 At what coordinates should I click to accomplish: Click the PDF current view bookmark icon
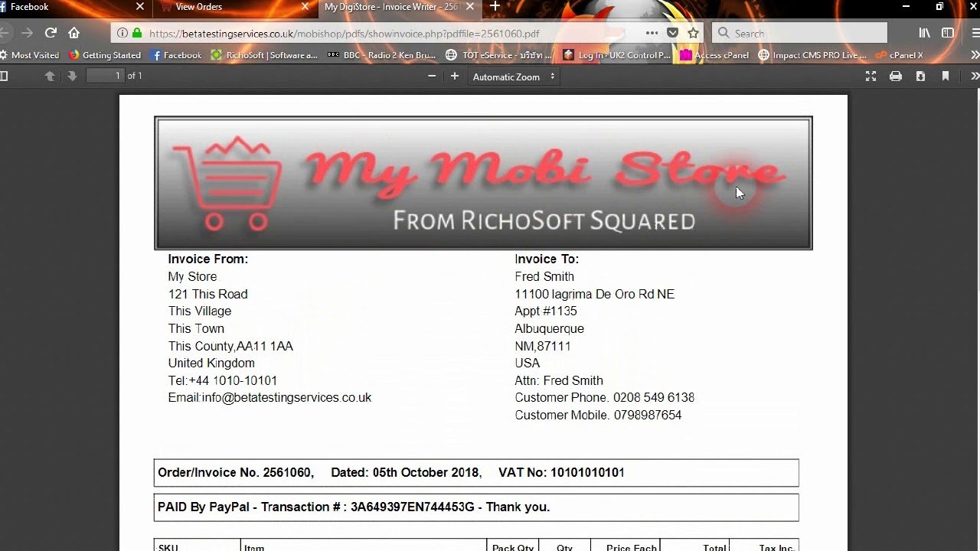(x=946, y=76)
